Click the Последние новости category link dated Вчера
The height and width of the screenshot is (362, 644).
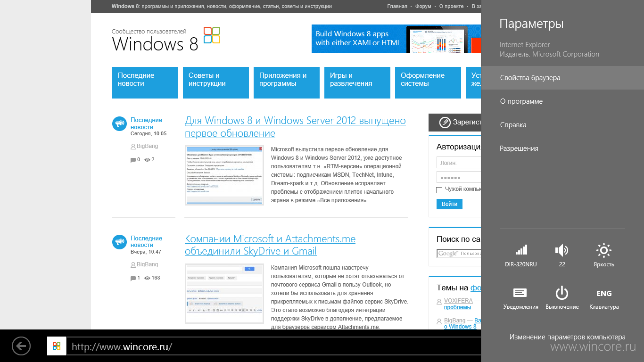[x=146, y=242]
